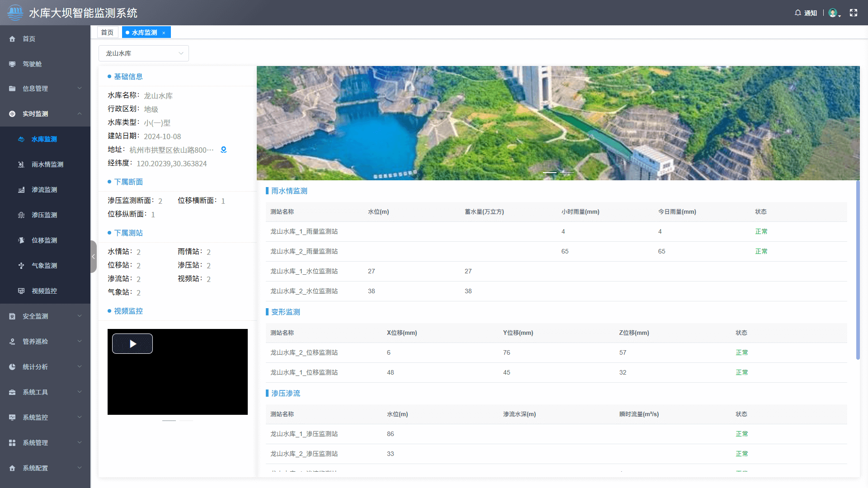Screen dimensions: 868x488
Task: Open 位移监测 sidebar item
Action: pos(44,240)
